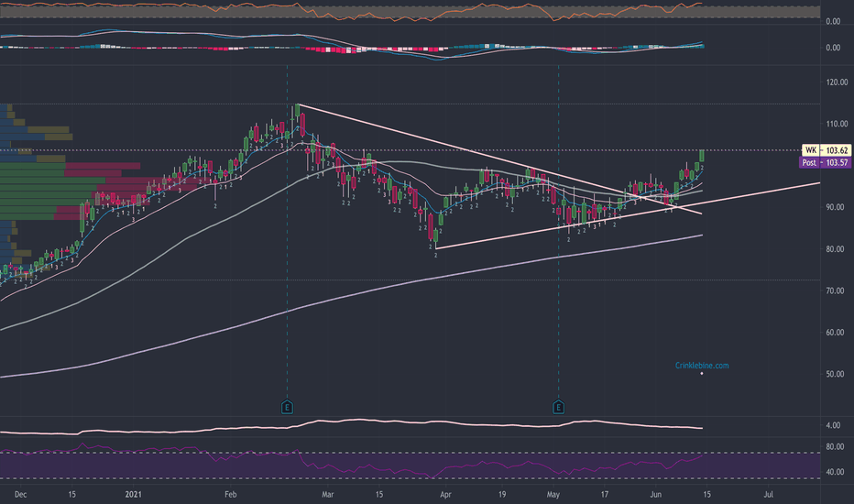Click the 4.00 indicator scale label

click(833, 425)
